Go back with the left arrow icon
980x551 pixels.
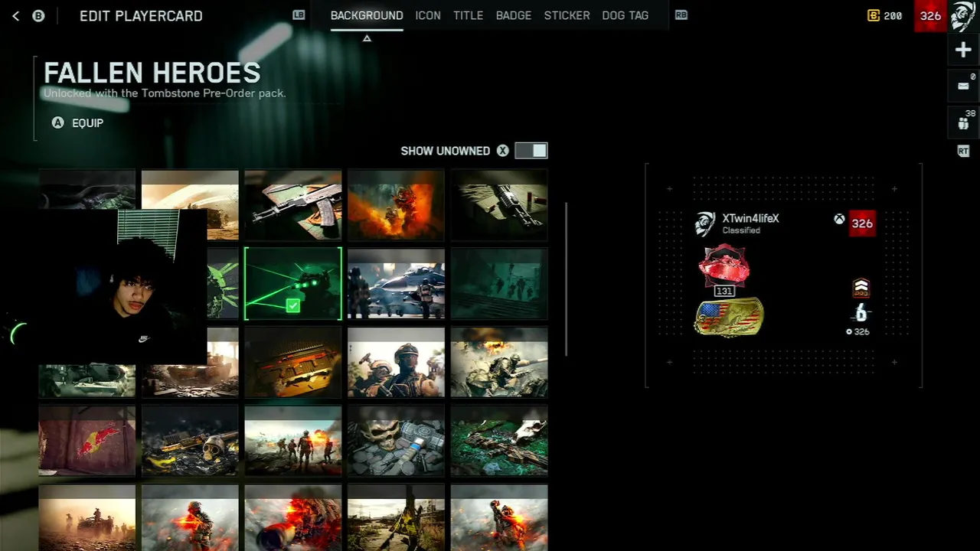[x=15, y=15]
